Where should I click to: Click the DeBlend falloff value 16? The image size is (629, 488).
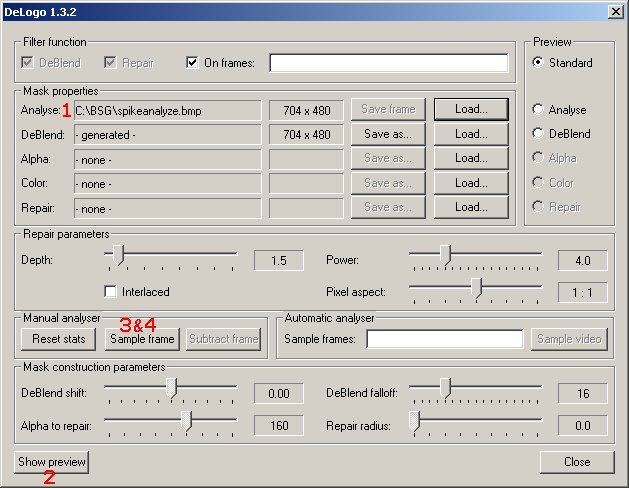[582, 393]
